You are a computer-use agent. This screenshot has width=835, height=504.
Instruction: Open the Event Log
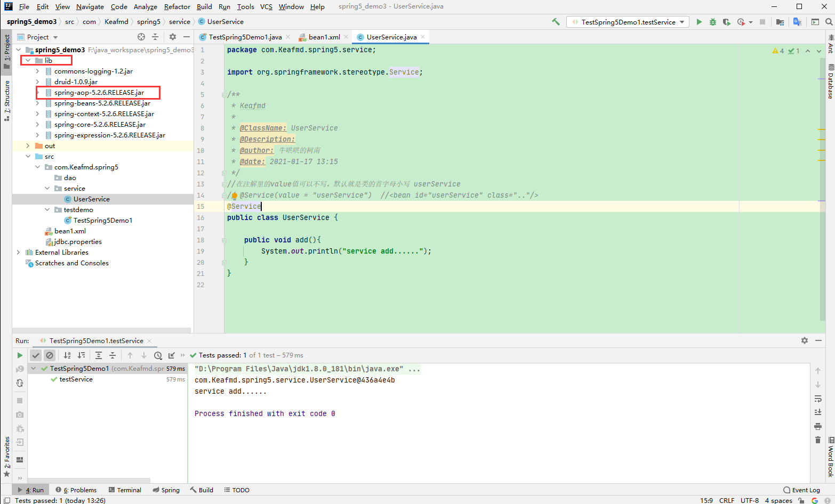pos(801,490)
